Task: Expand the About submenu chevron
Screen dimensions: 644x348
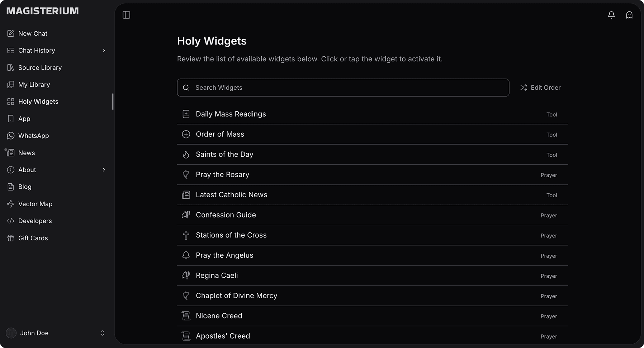Action: [x=104, y=170]
